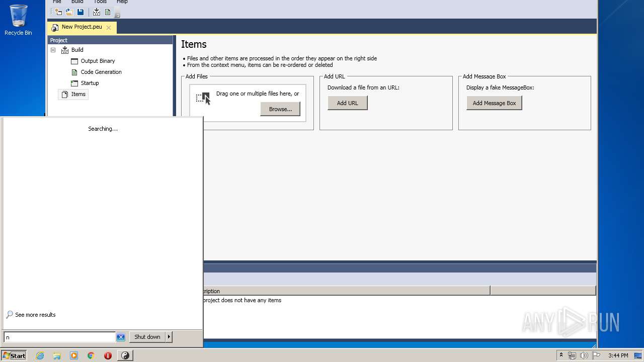This screenshot has width=644, height=362.
Task: Click the network tray icon
Action: coord(572,355)
